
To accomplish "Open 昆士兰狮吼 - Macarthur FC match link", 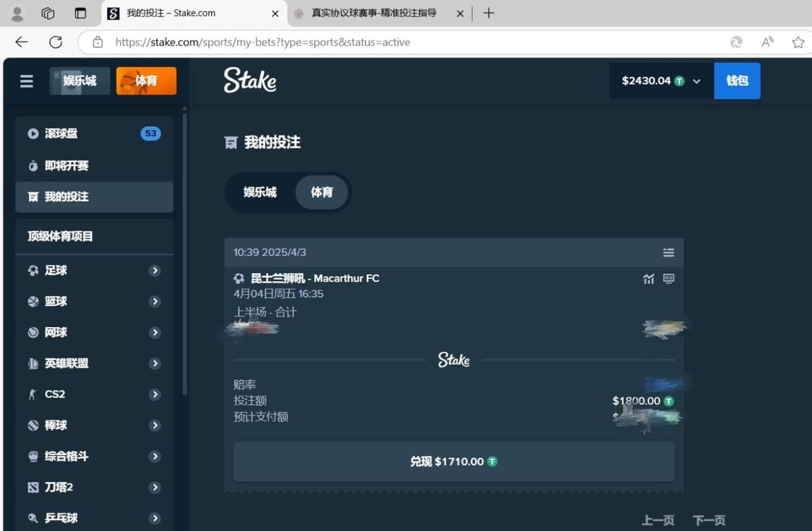I will tap(315, 278).
